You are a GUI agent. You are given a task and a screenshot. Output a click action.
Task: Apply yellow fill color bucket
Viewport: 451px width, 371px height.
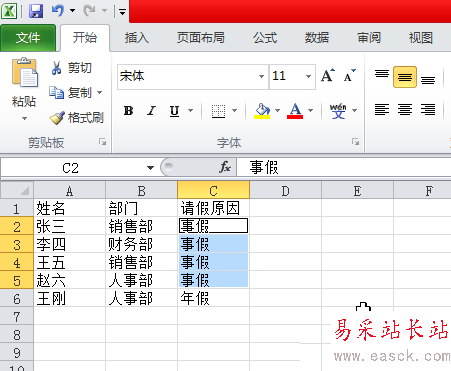tap(262, 111)
